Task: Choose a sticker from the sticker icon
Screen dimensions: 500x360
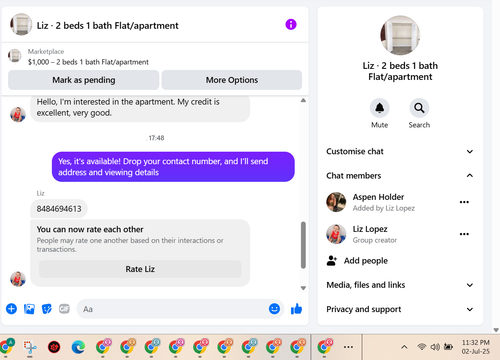Action: pyautogui.click(x=47, y=309)
